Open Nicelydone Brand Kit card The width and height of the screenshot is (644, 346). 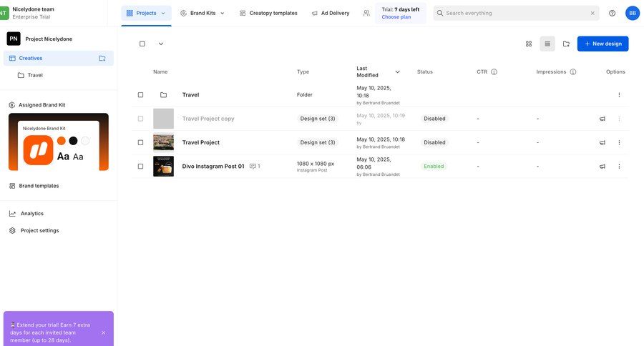(x=59, y=142)
